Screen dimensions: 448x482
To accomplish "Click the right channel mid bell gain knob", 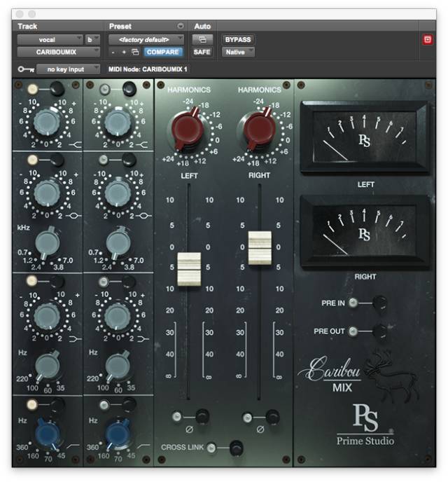I will 118,193.
